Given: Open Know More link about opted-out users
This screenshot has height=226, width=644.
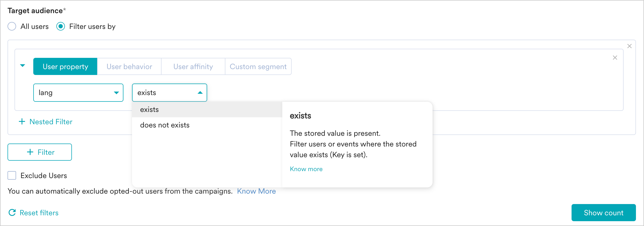Looking at the screenshot, I should pos(256,191).
